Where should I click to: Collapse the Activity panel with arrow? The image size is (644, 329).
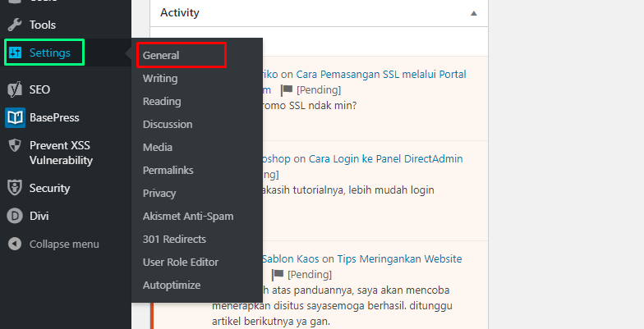pos(473,14)
